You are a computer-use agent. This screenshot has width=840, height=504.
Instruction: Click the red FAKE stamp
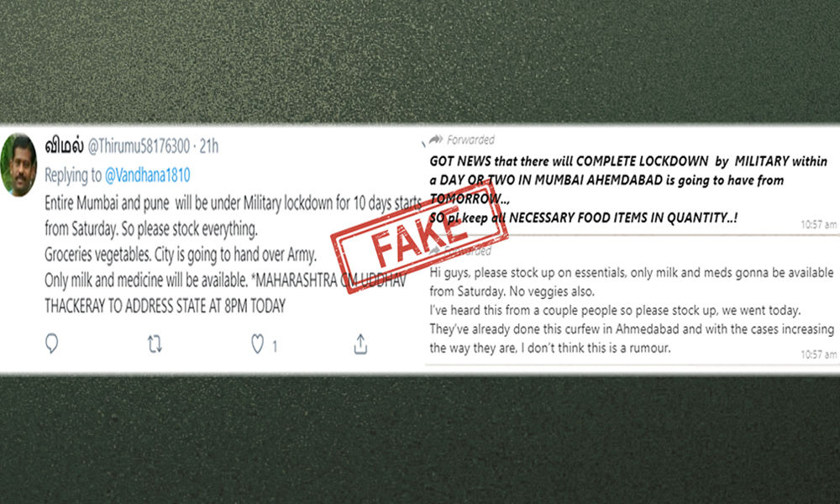(x=419, y=237)
